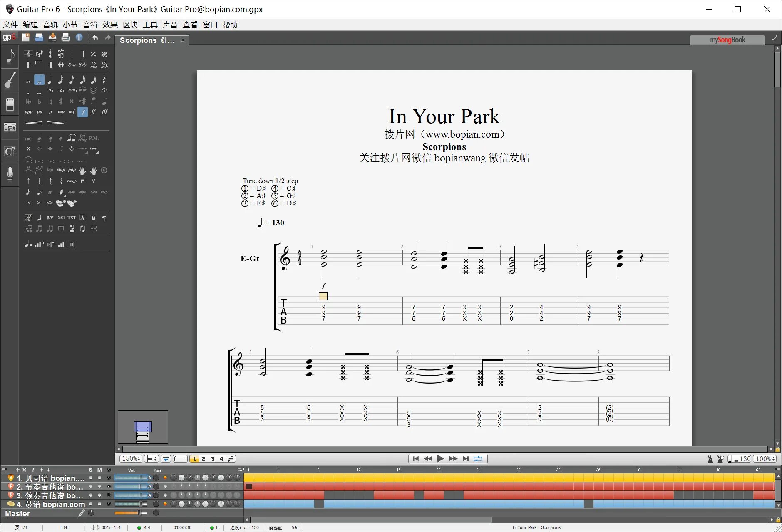Screen dimensions: 782x532
Task: Toggle loop playback
Action: click(x=478, y=459)
